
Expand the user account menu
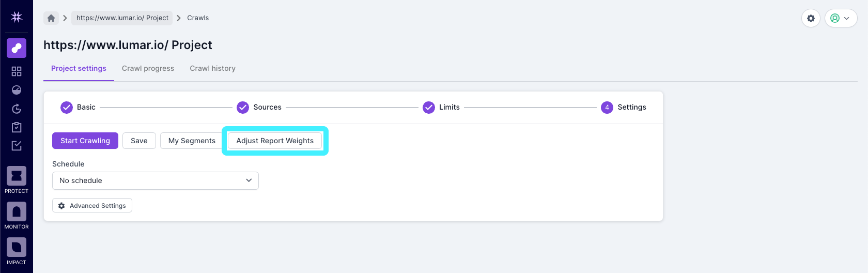(841, 18)
